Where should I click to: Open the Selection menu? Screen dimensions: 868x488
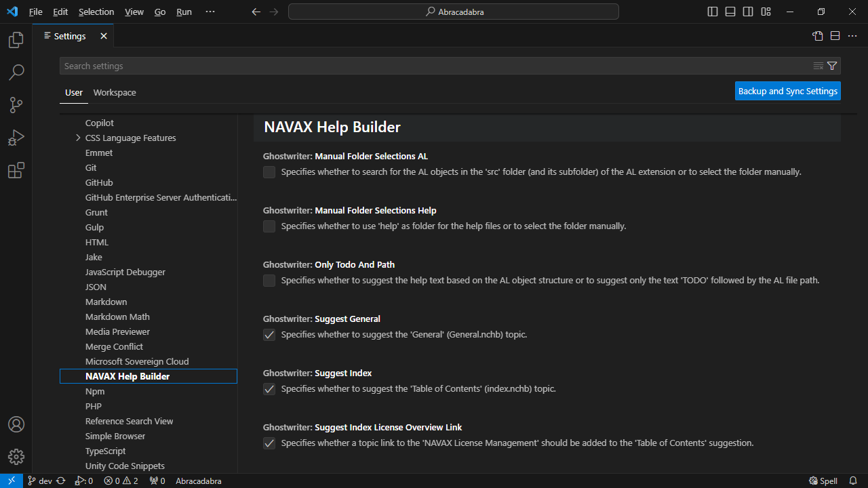click(96, 12)
